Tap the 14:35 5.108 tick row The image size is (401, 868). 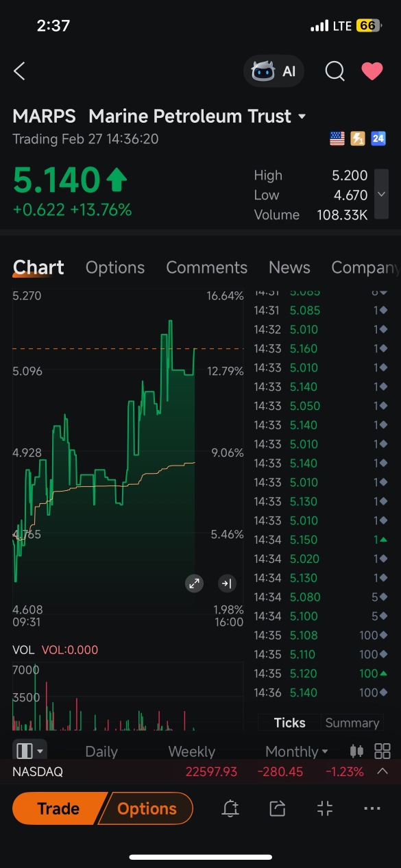point(320,635)
